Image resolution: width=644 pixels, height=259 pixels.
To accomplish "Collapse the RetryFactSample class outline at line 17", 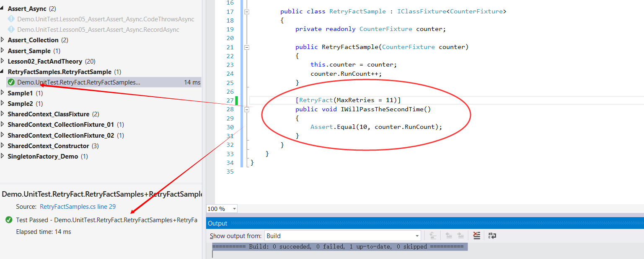I will click(x=247, y=12).
